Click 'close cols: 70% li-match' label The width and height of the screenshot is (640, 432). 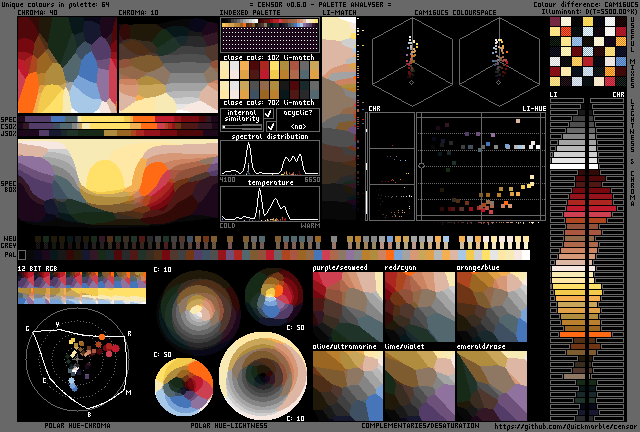click(x=269, y=102)
